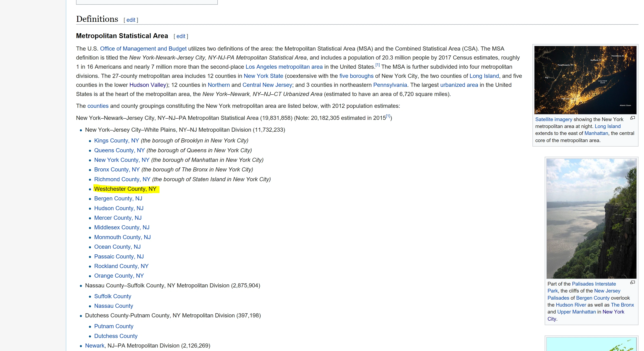Screen dimensions: 644x351
Task: Click Palisades Interstate Park caption link
Action: pyautogui.click(x=594, y=284)
